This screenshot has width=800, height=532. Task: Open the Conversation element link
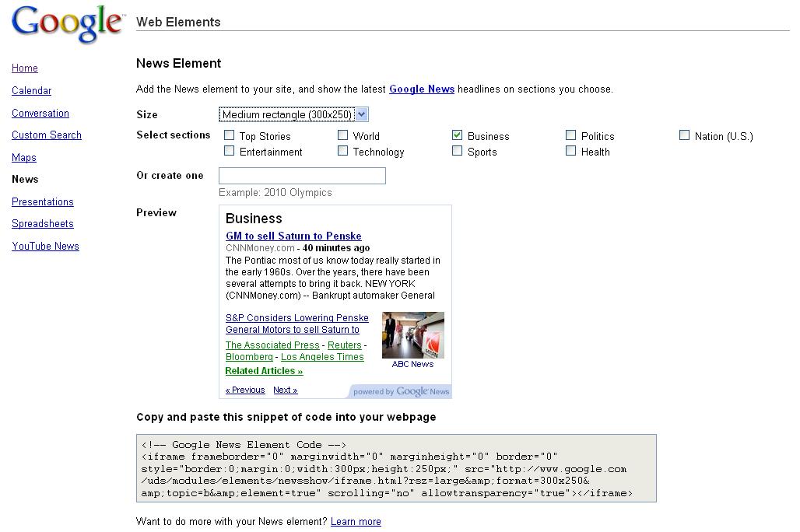(x=40, y=113)
